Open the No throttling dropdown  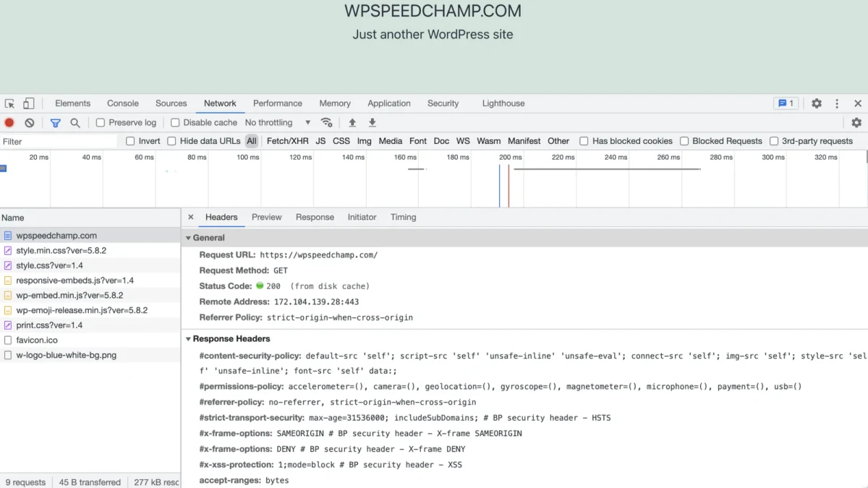pyautogui.click(x=278, y=123)
